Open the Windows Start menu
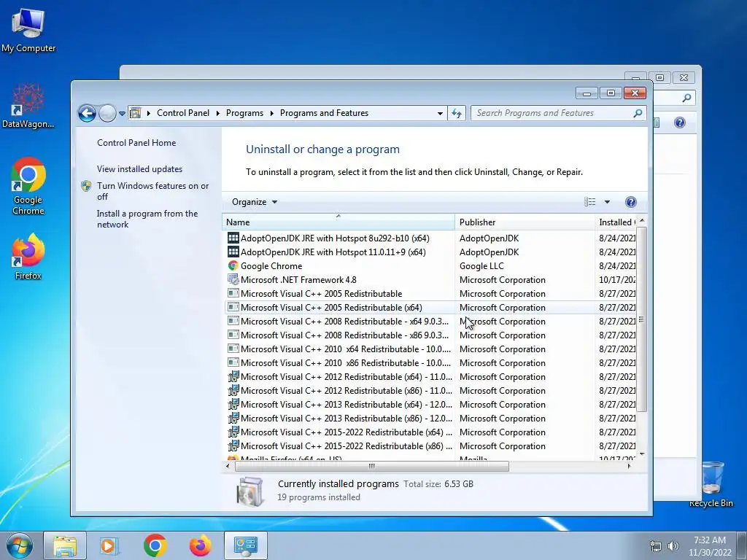The image size is (747, 560). click(x=20, y=545)
